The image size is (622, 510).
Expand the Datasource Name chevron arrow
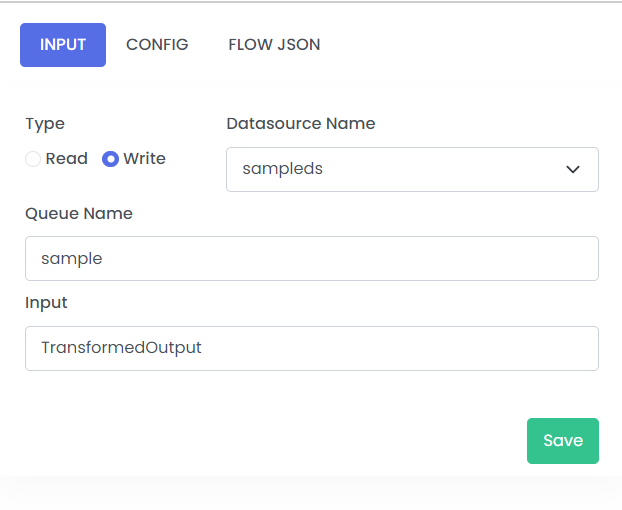point(573,169)
